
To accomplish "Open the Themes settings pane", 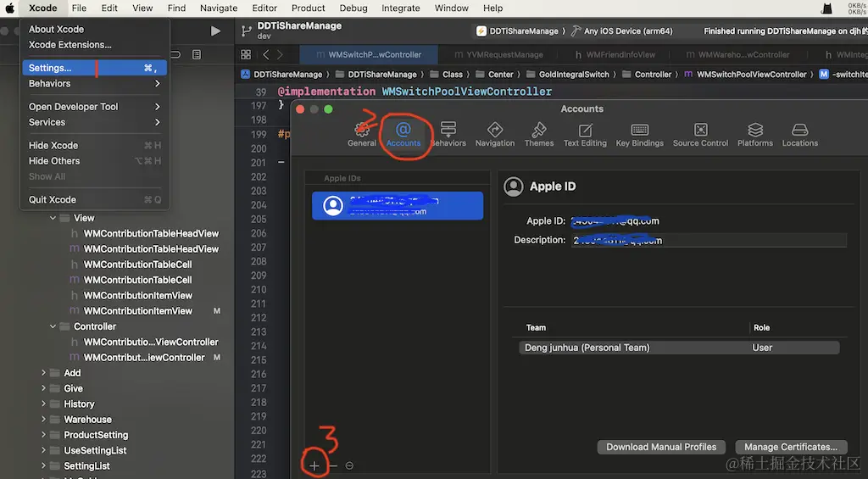I will tap(538, 134).
